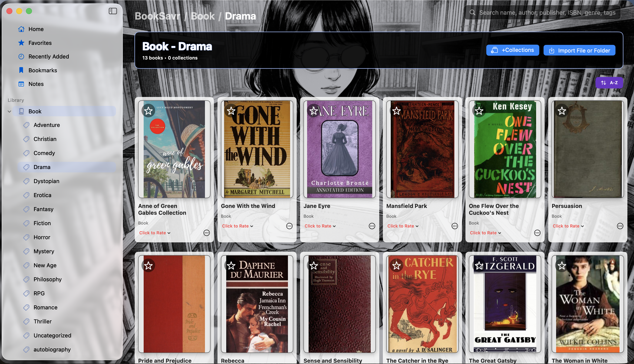Favorite The Catcher in the Rye
The height and width of the screenshot is (364, 634).
(x=396, y=266)
